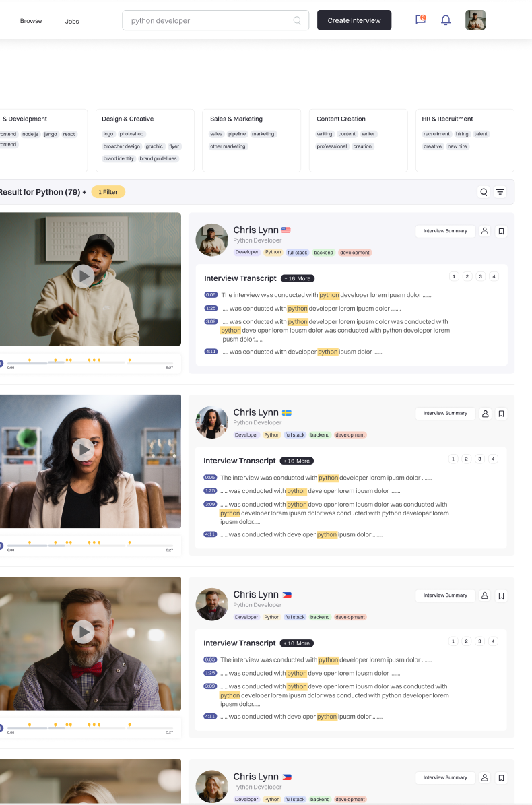Image resolution: width=532 pixels, height=805 pixels.
Task: Bookmark the first Chris Lynn candidate
Action: 501,231
